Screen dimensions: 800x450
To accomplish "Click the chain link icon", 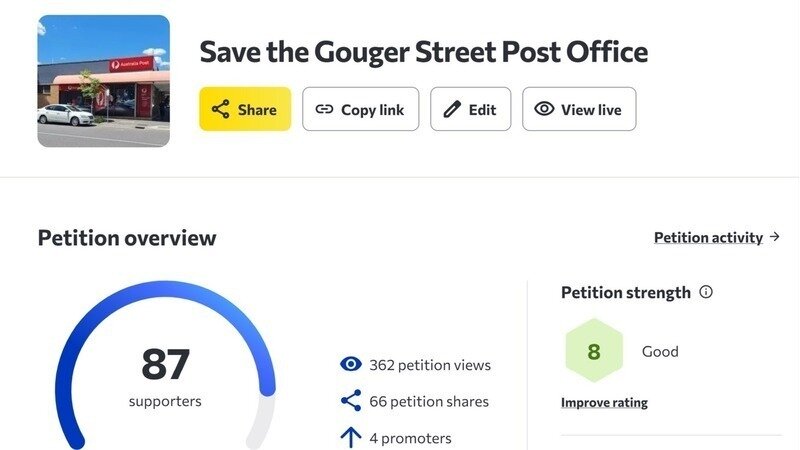I will click(324, 109).
